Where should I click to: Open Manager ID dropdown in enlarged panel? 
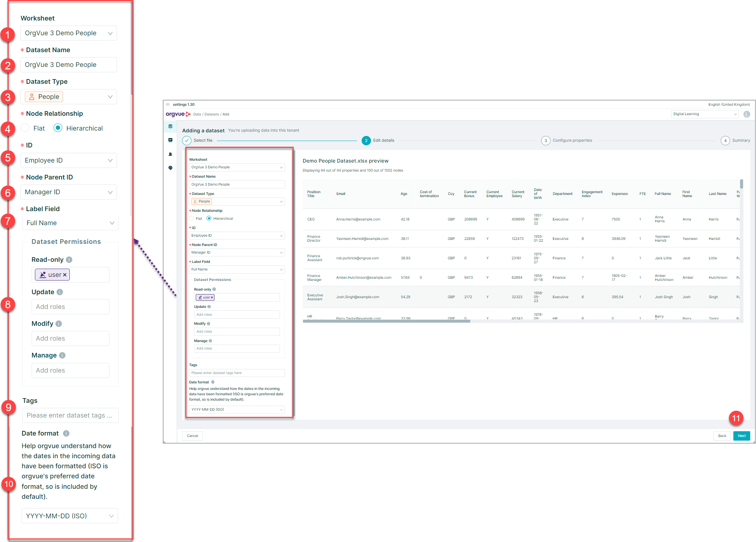tap(69, 192)
